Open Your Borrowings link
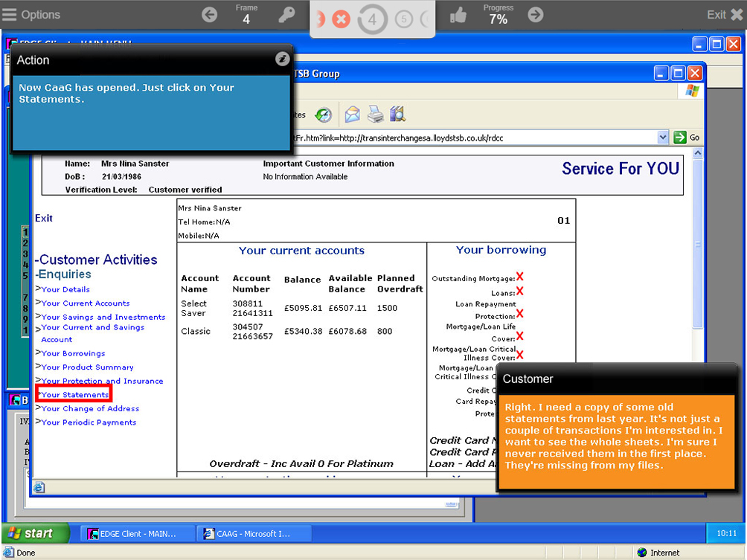 [x=73, y=353]
